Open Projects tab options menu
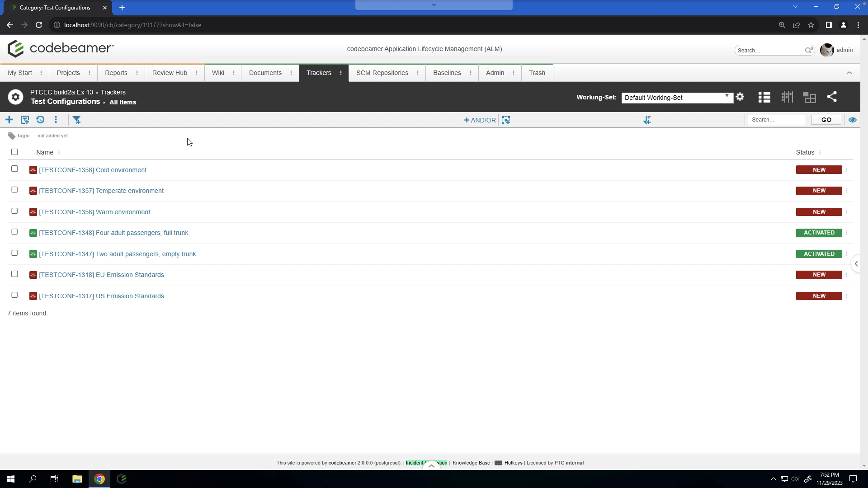 coord(90,73)
